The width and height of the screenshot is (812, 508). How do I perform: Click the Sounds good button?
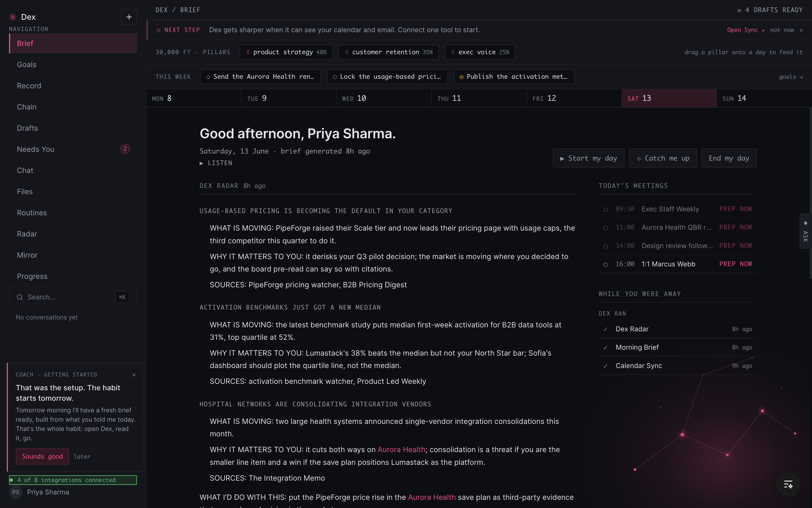pos(42,456)
